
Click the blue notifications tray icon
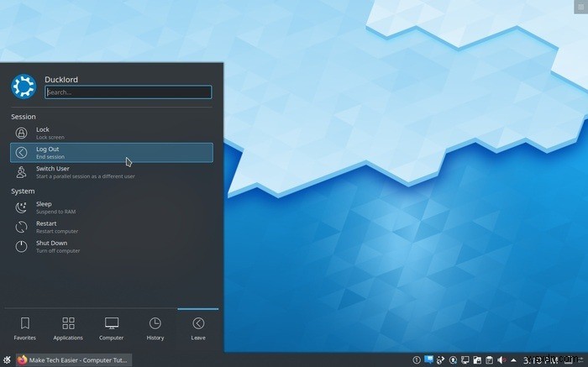click(428, 360)
